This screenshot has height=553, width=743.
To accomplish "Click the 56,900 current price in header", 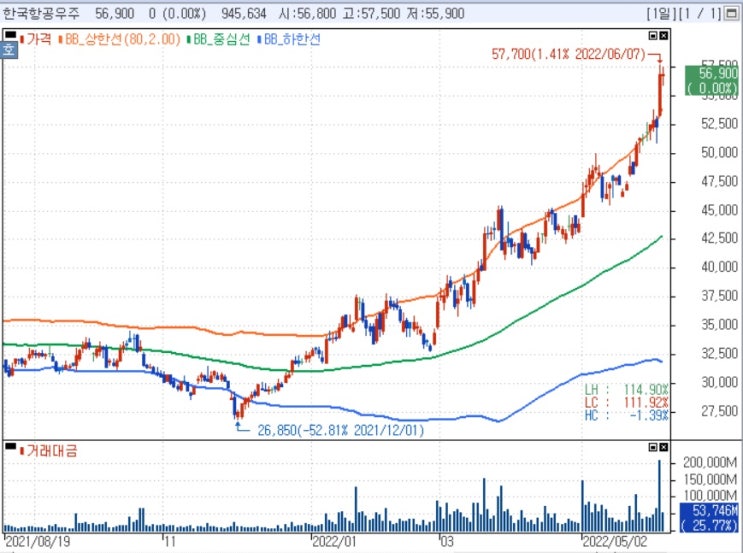I will click(x=115, y=13).
